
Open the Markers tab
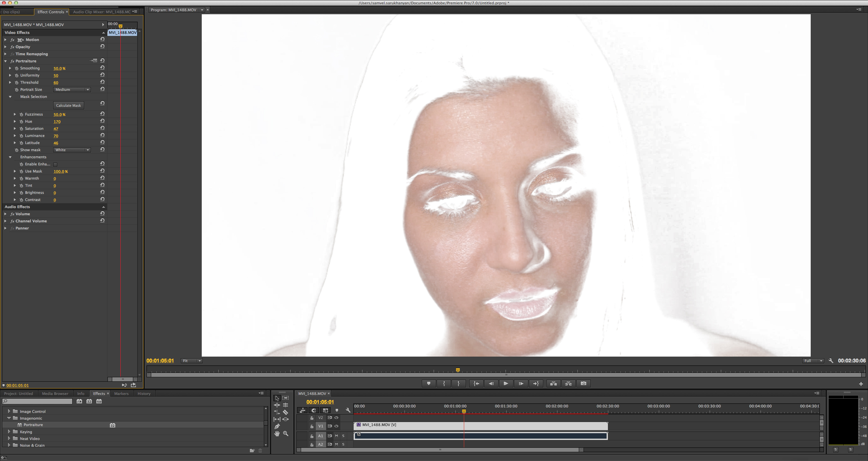click(x=121, y=394)
